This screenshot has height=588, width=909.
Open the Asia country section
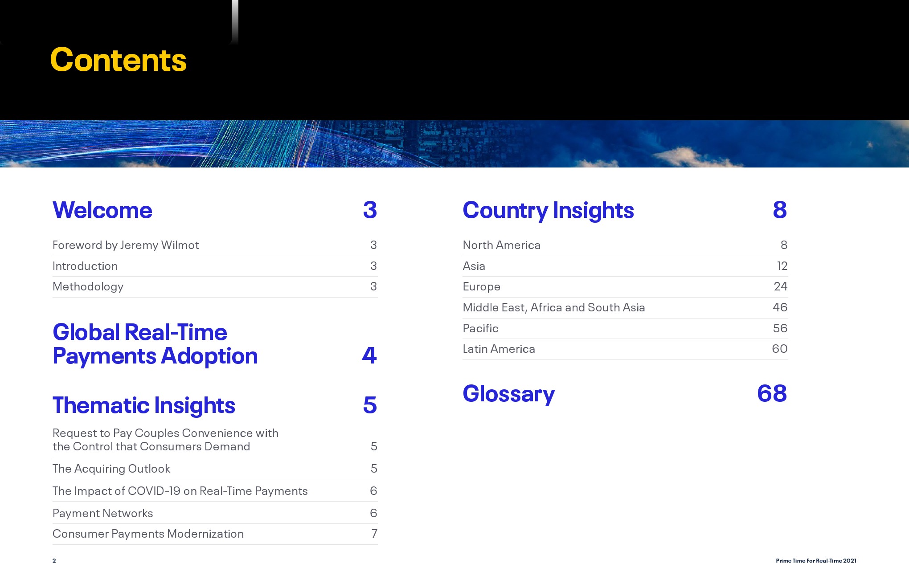coord(474,266)
